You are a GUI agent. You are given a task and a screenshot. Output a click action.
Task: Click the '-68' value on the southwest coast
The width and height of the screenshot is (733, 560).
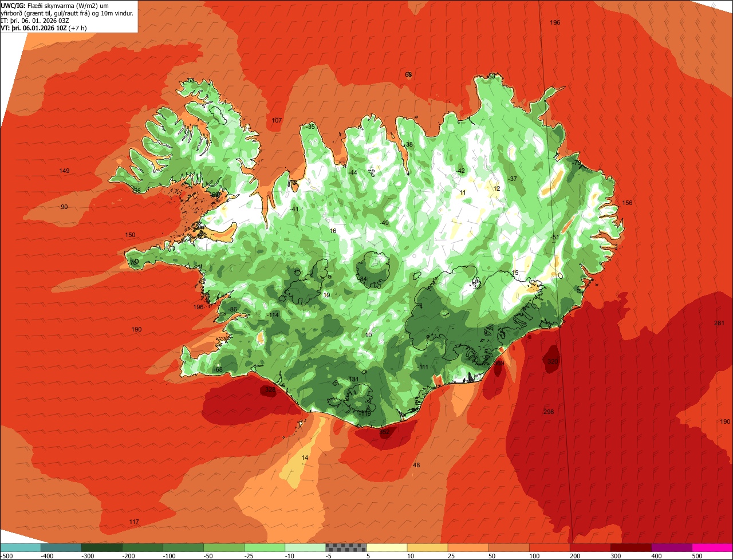(218, 369)
